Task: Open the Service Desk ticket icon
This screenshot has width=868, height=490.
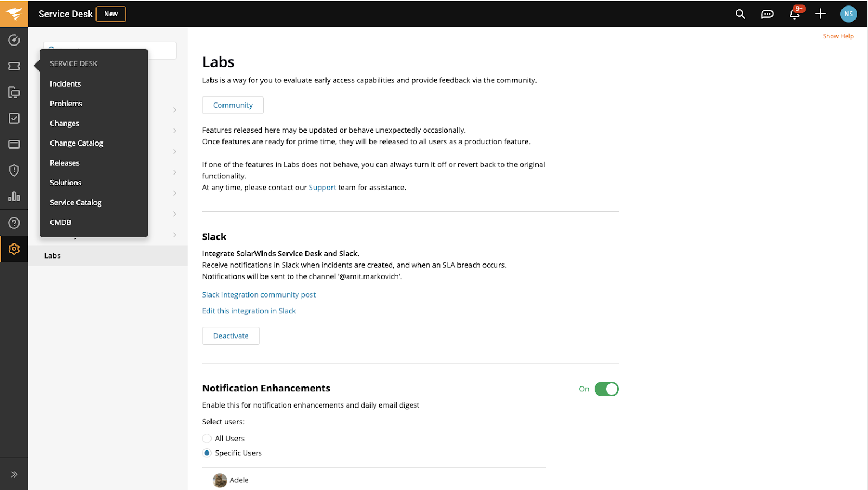Action: pyautogui.click(x=14, y=66)
